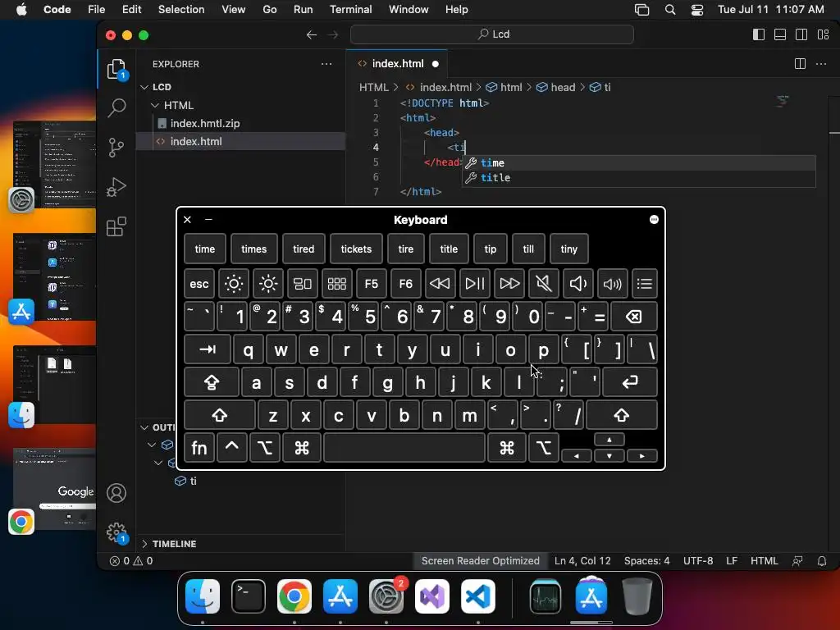Switch to index.html editor tab

[396, 64]
